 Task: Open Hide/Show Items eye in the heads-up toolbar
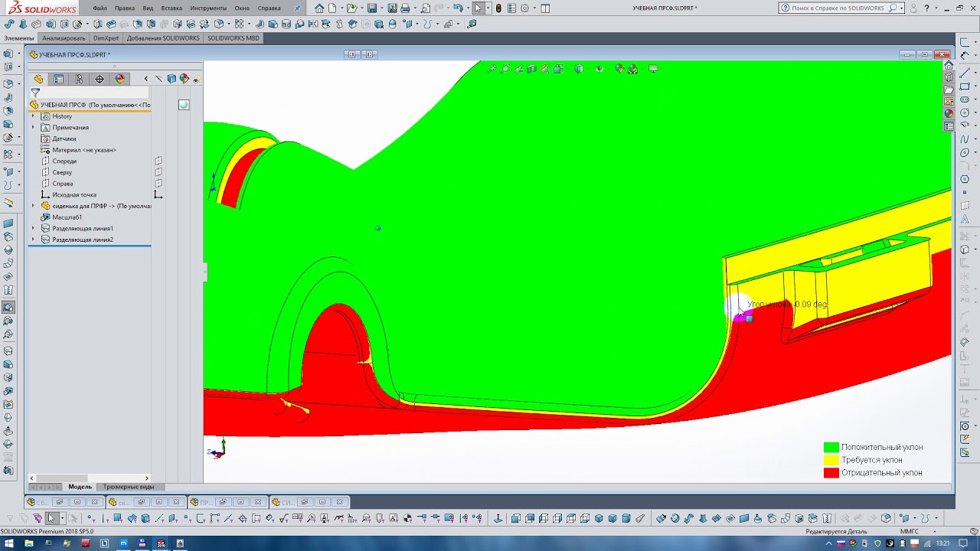point(599,69)
